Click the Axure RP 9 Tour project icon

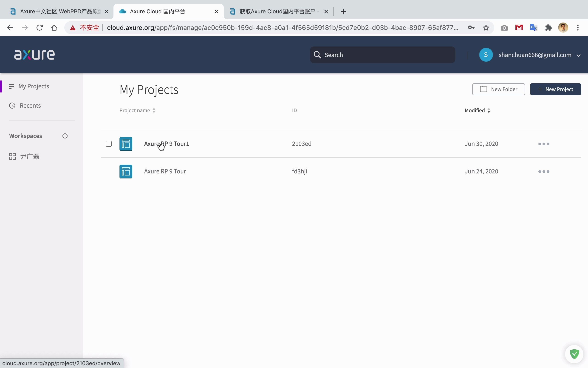tap(126, 171)
